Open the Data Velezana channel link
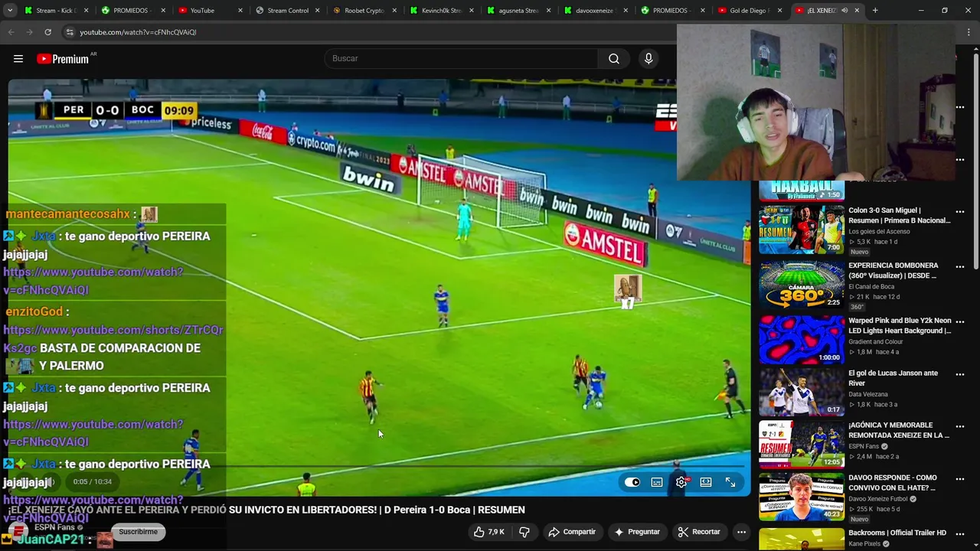The image size is (980, 551). (868, 394)
